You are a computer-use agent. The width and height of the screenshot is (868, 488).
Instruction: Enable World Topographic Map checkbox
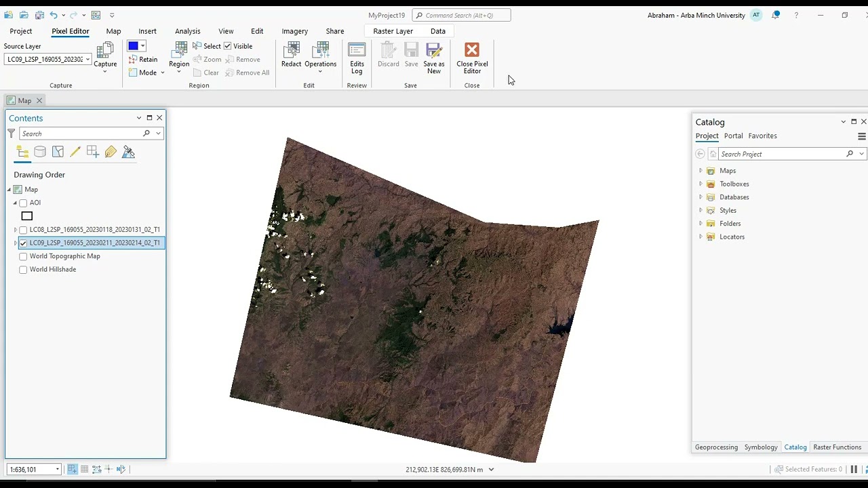(x=23, y=256)
